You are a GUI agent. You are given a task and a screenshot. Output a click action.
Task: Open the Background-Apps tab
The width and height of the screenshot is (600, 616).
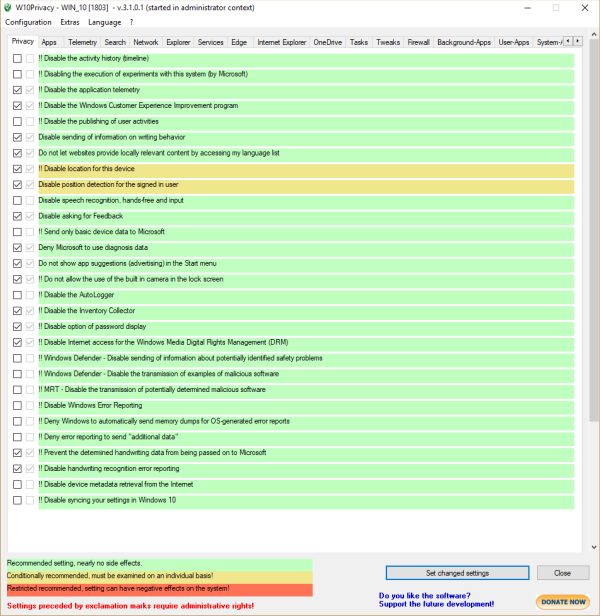click(464, 42)
